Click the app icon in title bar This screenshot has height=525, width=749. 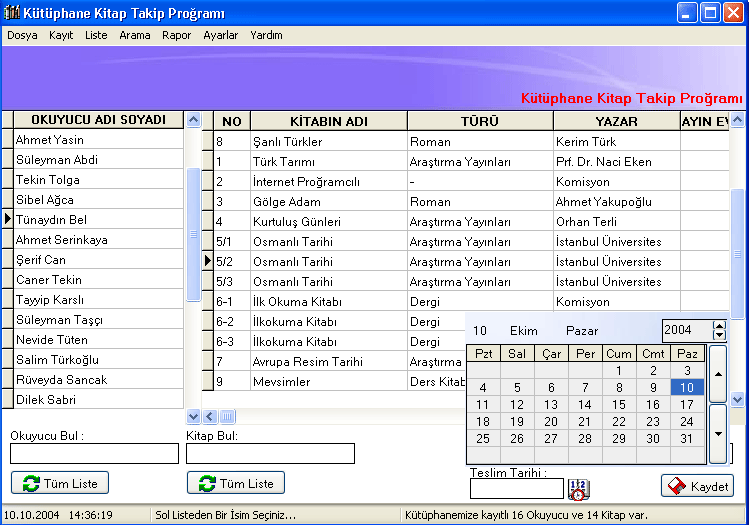pos(13,13)
